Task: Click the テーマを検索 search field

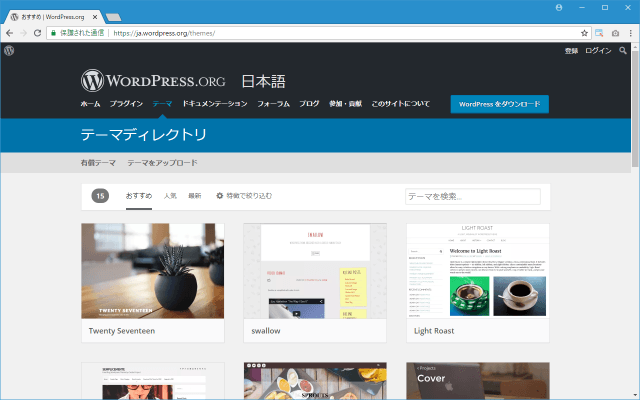Action: pos(473,196)
